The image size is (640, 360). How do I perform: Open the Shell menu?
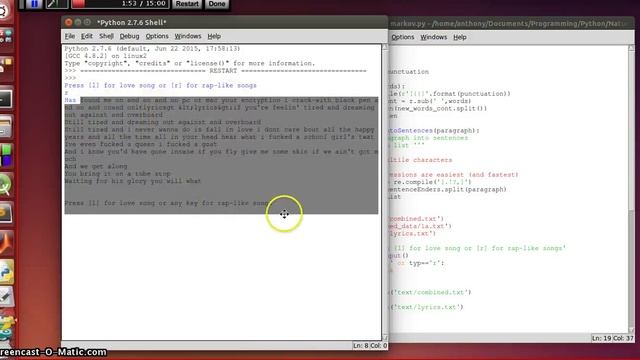(106, 36)
